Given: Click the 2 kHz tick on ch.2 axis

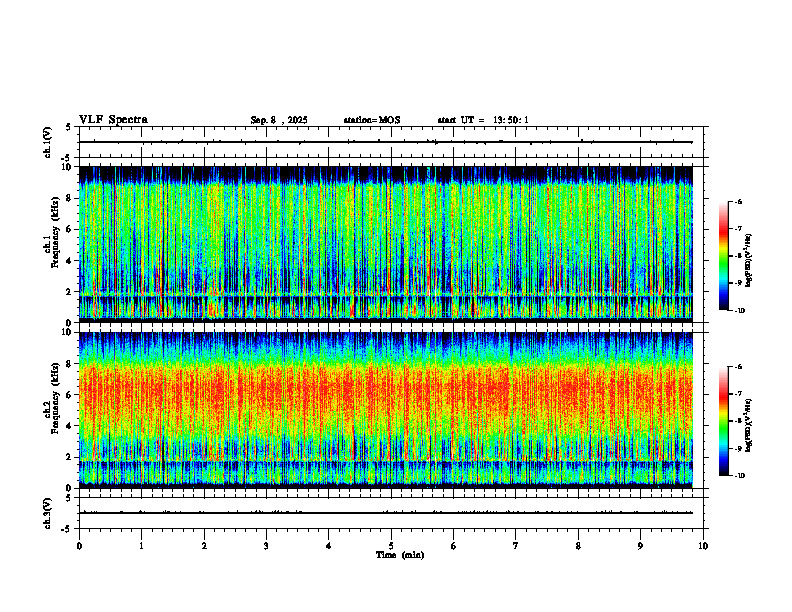Looking at the screenshot, I should (x=70, y=457).
